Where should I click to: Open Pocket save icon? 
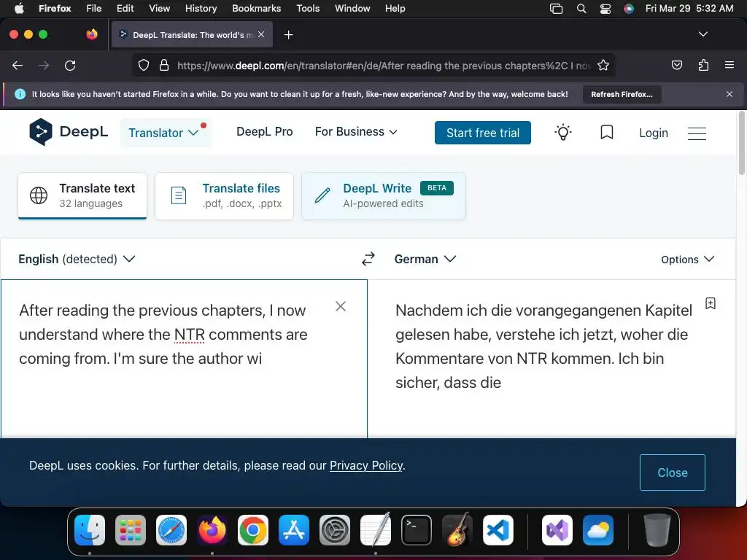click(676, 65)
